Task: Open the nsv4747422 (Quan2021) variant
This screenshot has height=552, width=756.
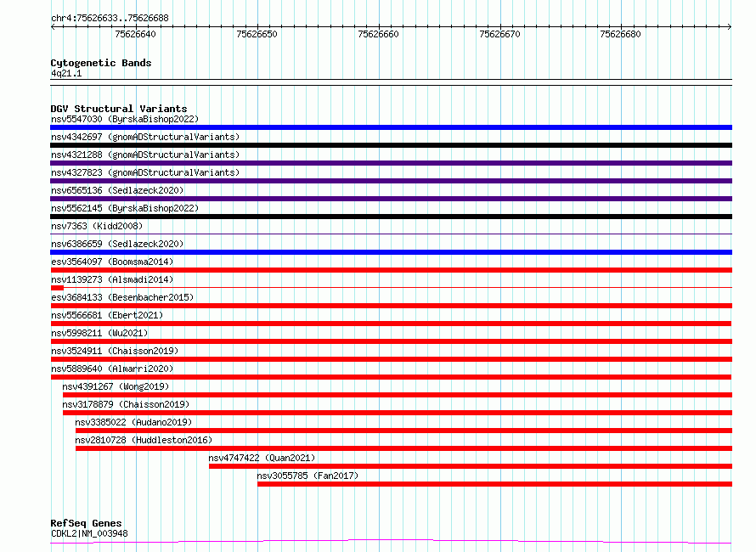Action: coord(262,458)
